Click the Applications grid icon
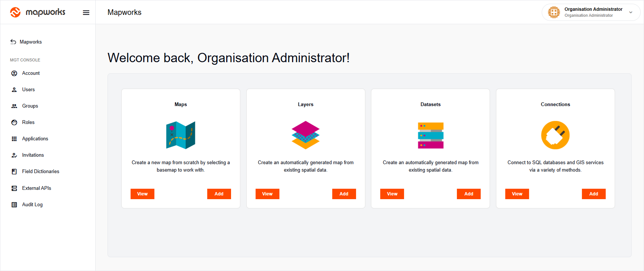 [x=14, y=139]
